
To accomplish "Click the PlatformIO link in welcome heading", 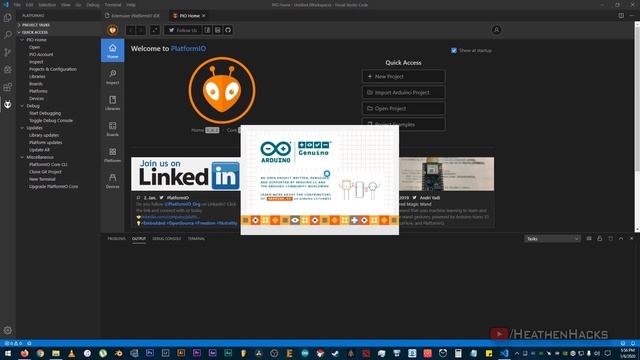I will click(188, 48).
